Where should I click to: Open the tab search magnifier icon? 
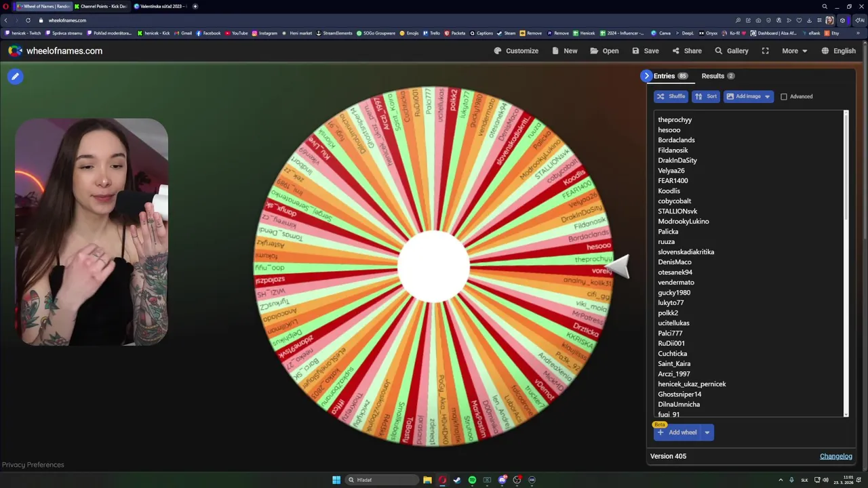pos(825,6)
